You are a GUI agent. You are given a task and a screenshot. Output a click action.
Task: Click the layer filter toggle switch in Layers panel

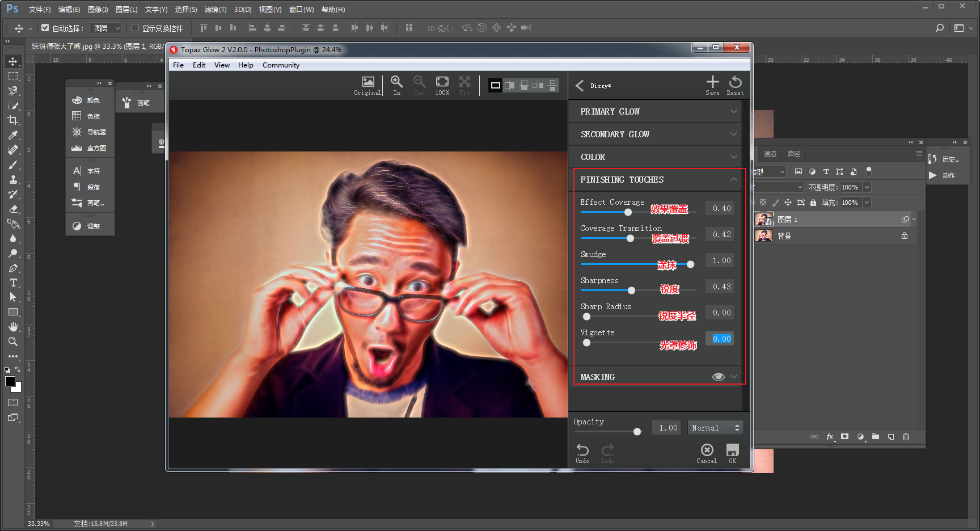(x=869, y=171)
